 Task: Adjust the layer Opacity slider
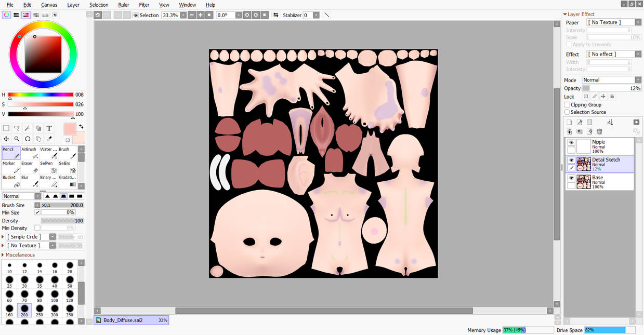click(612, 88)
